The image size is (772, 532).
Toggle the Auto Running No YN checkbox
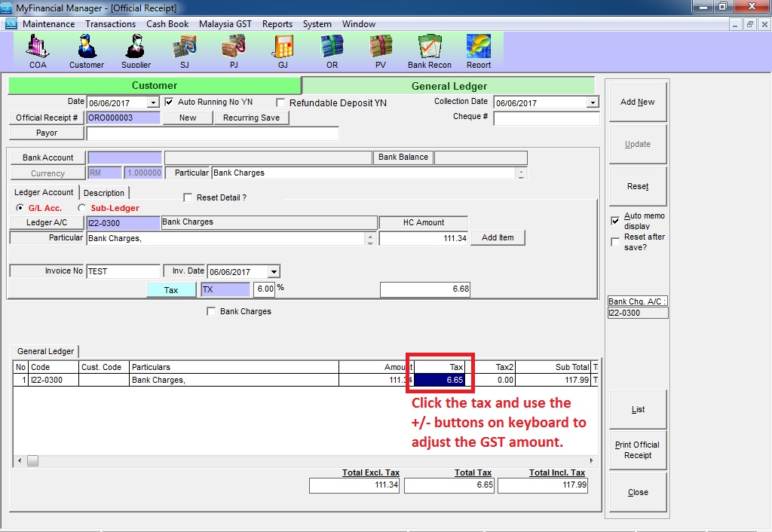pos(170,102)
